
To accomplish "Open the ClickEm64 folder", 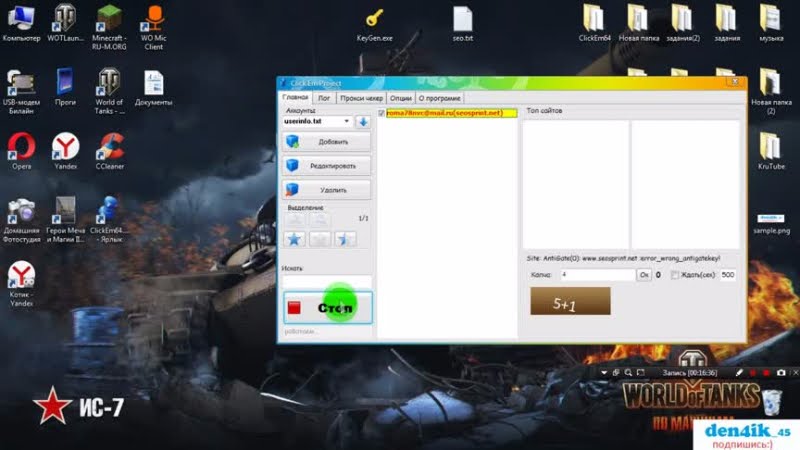I will 594,23.
